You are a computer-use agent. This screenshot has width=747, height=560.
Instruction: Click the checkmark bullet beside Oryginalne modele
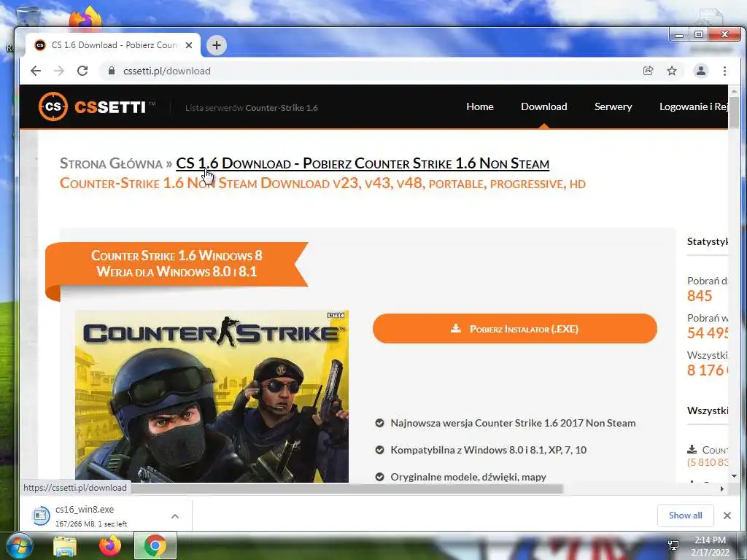[379, 477]
